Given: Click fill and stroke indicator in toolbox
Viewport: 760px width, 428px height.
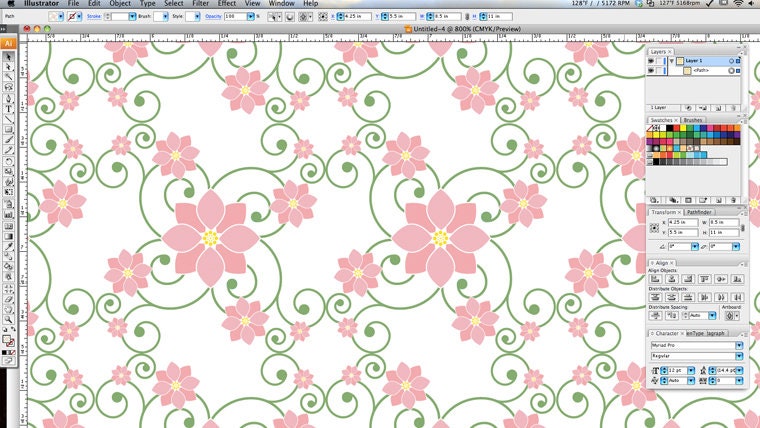Looking at the screenshot, I should 8,341.
